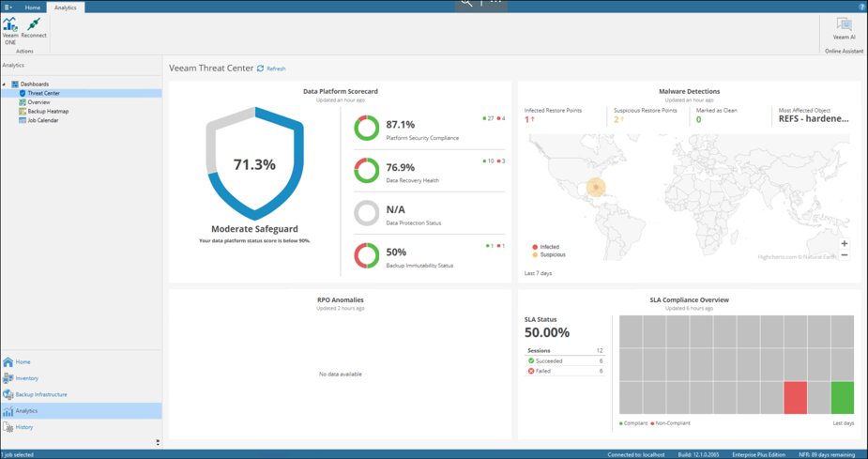The width and height of the screenshot is (868, 459).
Task: Toggle the Suspicious legend item
Action: [549, 254]
